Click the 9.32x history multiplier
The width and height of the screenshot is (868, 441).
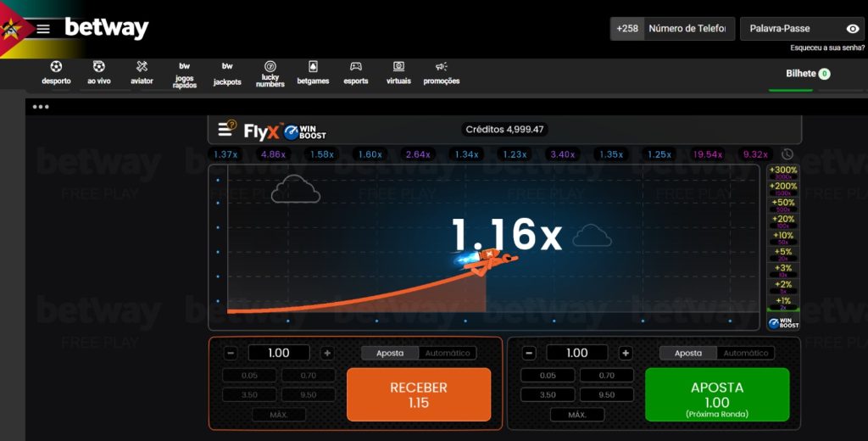(x=755, y=154)
